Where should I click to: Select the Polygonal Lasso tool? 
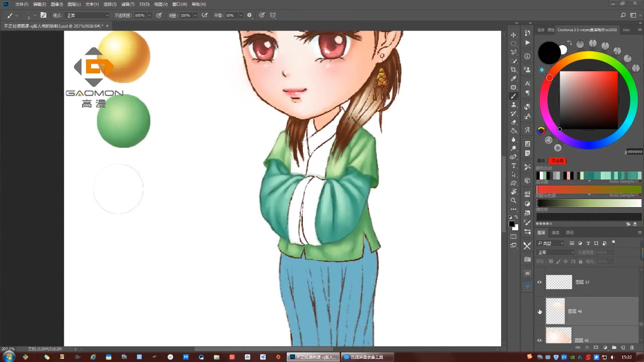click(x=514, y=52)
